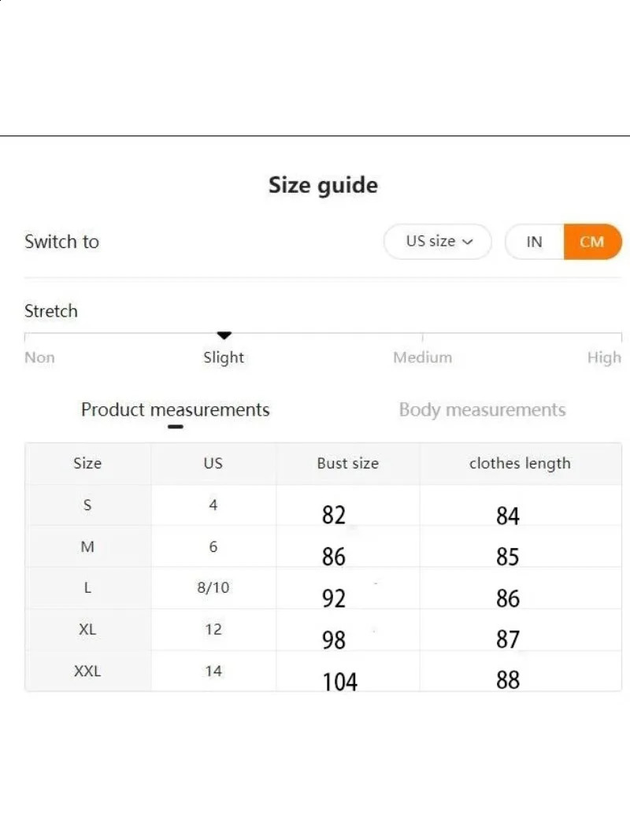This screenshot has width=630, height=840.
Task: Select CM unit toggle
Action: 592,242
